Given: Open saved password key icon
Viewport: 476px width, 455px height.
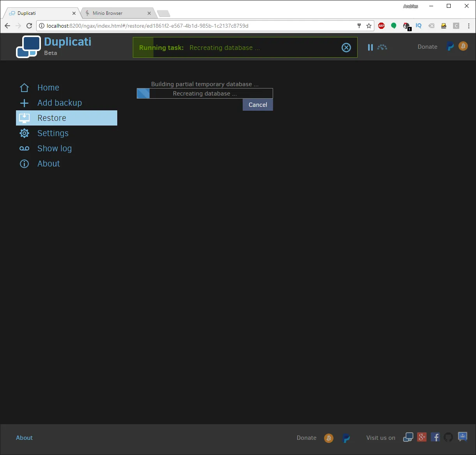Looking at the screenshot, I should 359,26.
